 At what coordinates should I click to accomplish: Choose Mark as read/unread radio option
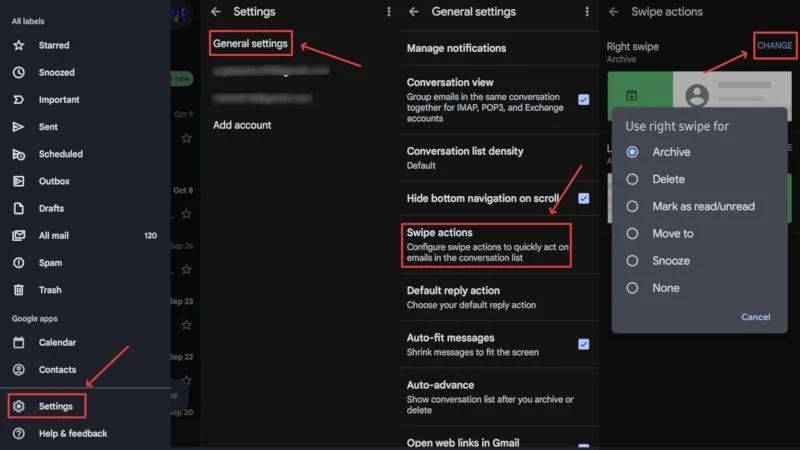click(x=632, y=206)
